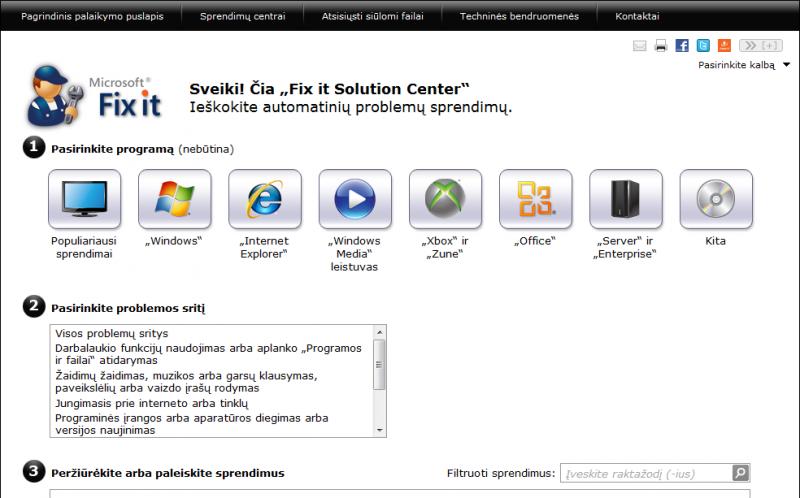Select the Populiariausi sprendimai monitor icon

85,199
